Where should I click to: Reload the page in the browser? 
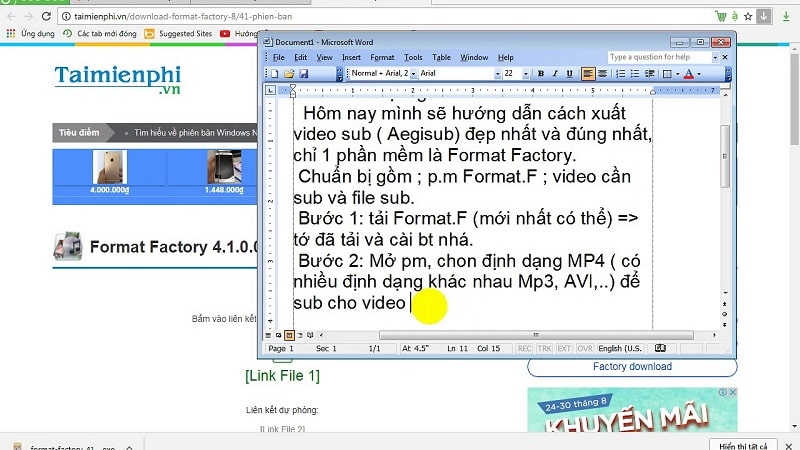[x=46, y=16]
